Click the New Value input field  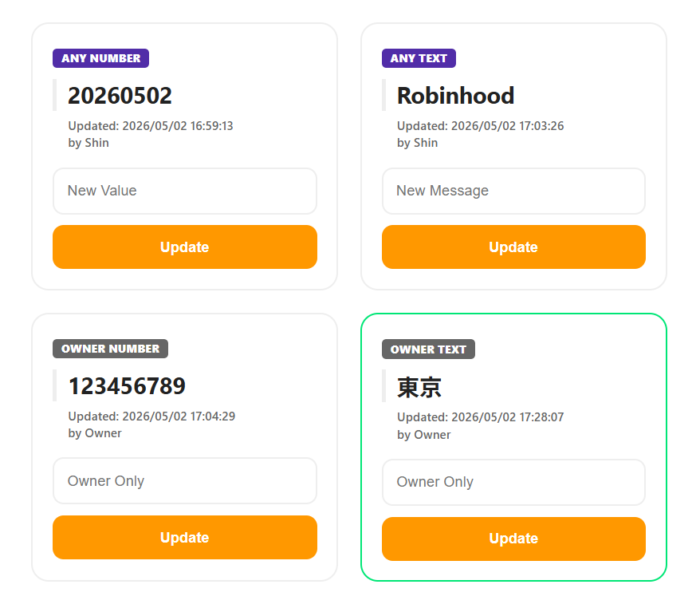tap(185, 191)
